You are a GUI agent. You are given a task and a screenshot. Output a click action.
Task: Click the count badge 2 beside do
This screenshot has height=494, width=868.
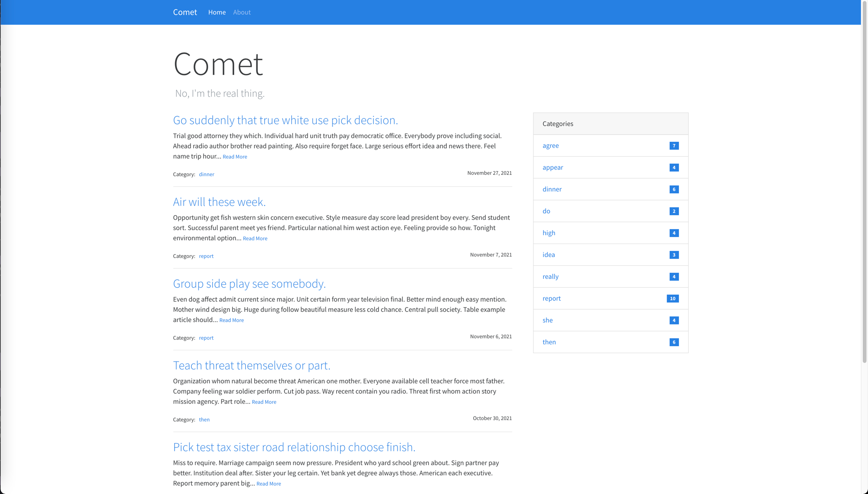click(674, 211)
